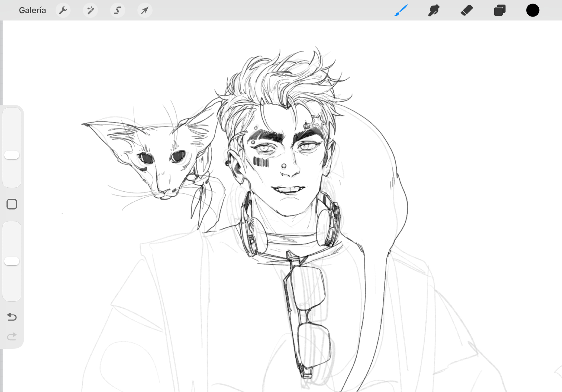562x392 pixels.
Task: Select the Smudge finger tool
Action: point(434,10)
